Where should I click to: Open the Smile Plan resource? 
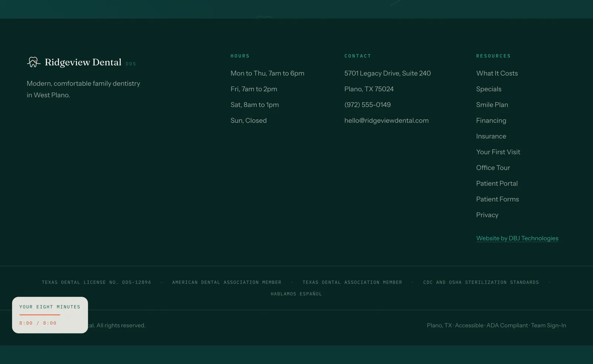(x=492, y=105)
